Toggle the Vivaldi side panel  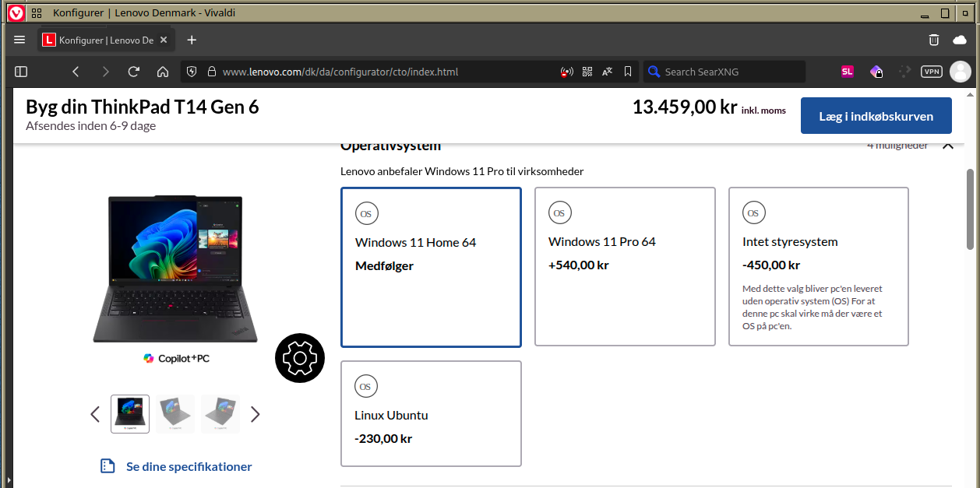[x=21, y=72]
